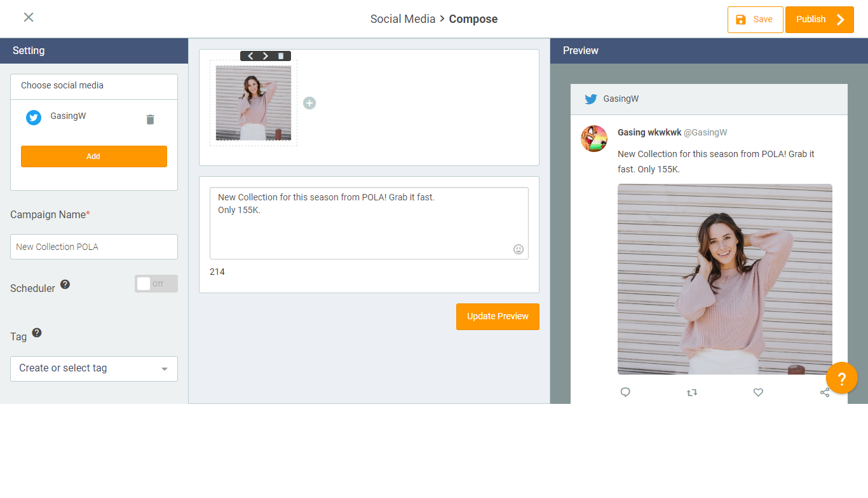Screen dimensions: 868x498
Task: Click the Twitter bird icon in the Preview header
Action: point(591,99)
